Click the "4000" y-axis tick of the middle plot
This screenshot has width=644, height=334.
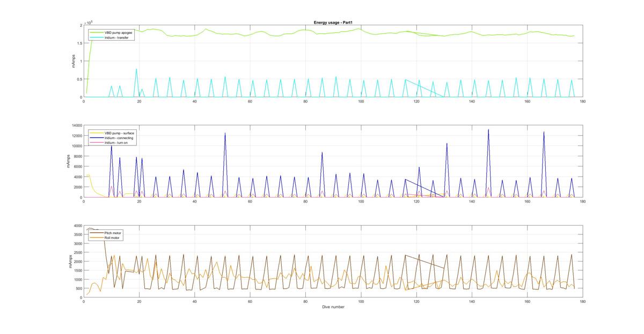coord(78,177)
